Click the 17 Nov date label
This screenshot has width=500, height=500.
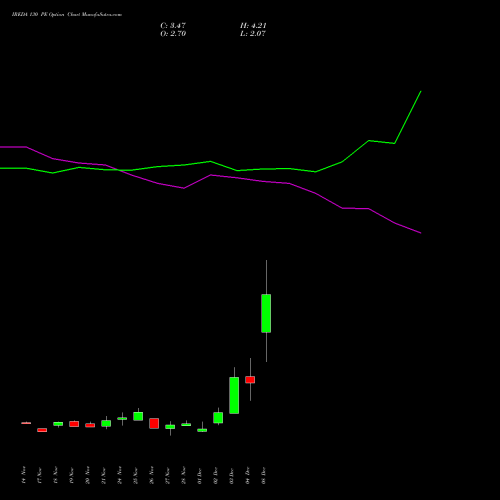[x=39, y=475]
